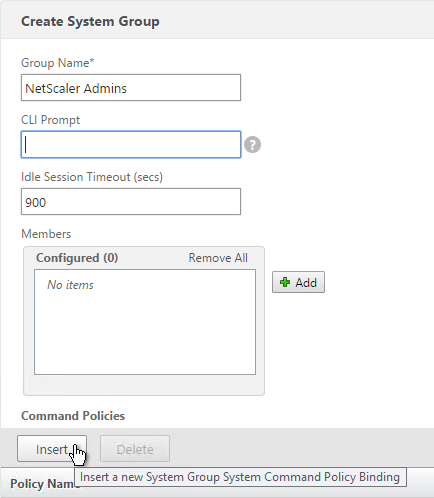Click the help question mark beside CLI Prompt
The height and width of the screenshot is (498, 434).
click(252, 145)
